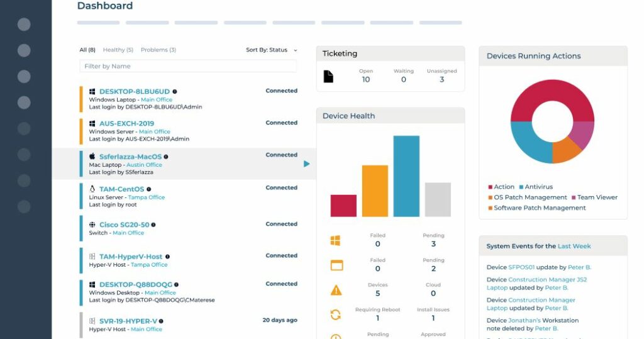Click the purple Team Viewer legend swatch
The width and height of the screenshot is (644, 339).
coord(574,197)
